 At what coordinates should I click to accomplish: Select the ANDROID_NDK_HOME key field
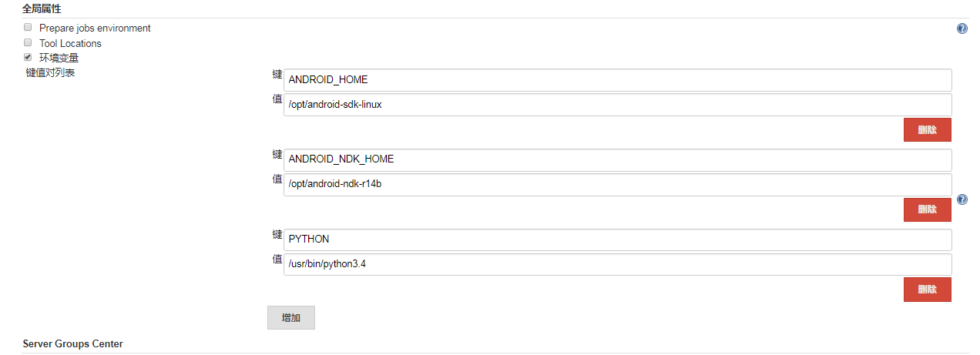tap(617, 159)
